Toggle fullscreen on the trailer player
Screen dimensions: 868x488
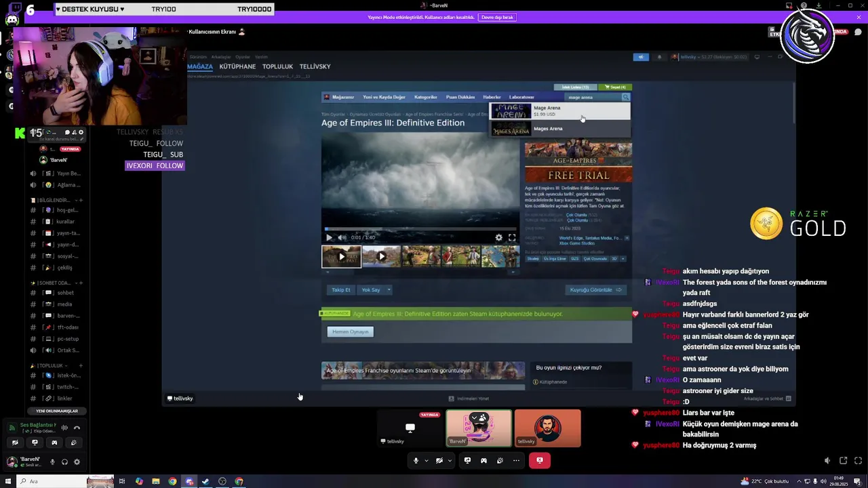click(512, 237)
